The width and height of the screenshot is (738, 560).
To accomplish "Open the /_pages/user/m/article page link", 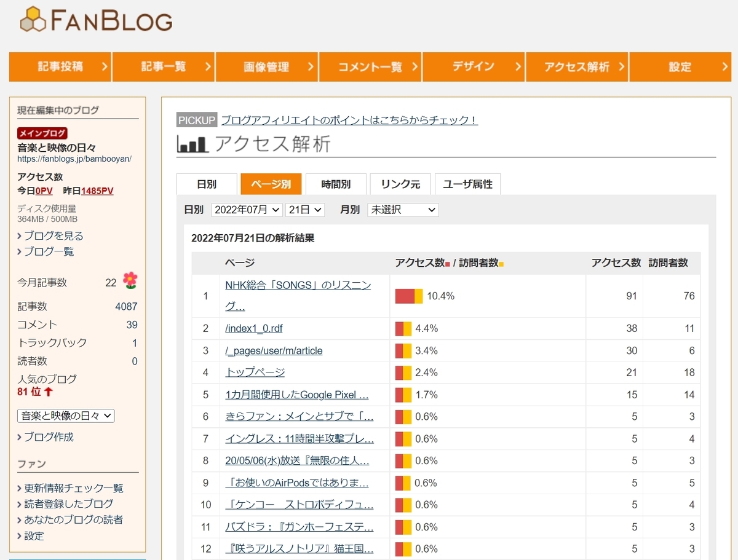I will tap(274, 350).
